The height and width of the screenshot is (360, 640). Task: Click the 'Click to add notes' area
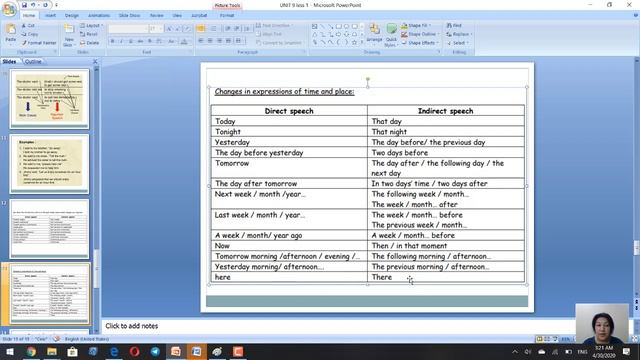click(338, 326)
